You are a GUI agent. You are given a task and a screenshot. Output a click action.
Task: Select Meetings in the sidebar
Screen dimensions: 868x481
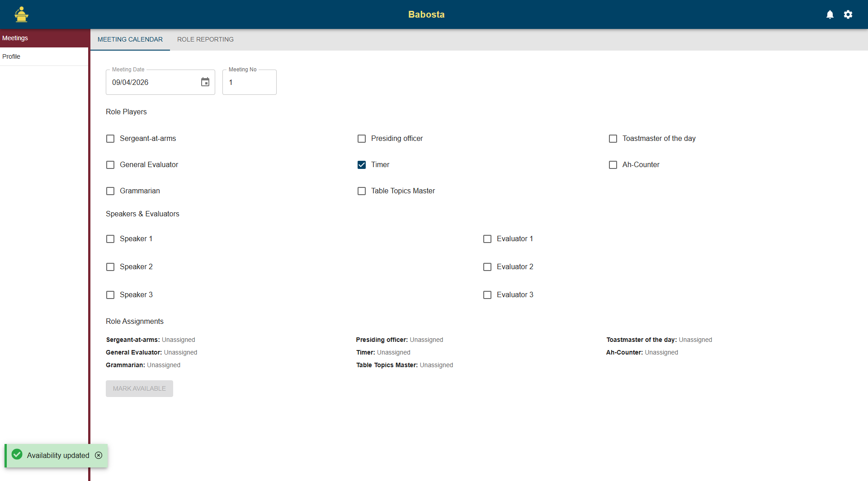(44, 38)
